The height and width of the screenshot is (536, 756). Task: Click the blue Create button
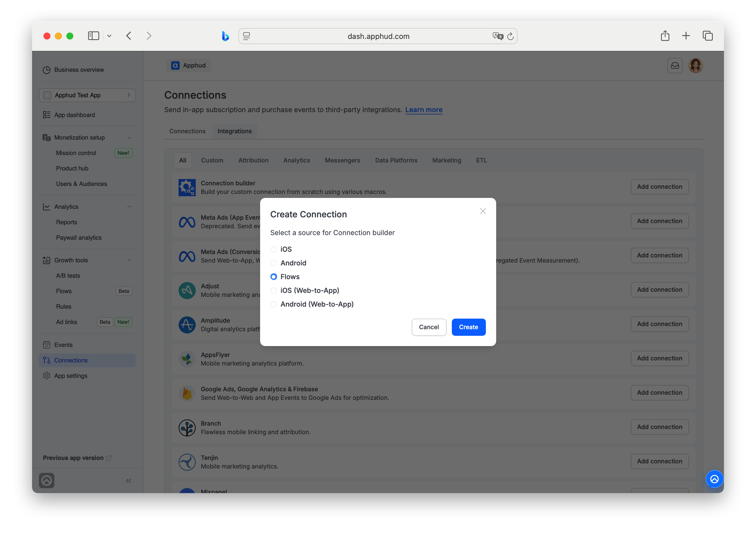click(x=468, y=327)
